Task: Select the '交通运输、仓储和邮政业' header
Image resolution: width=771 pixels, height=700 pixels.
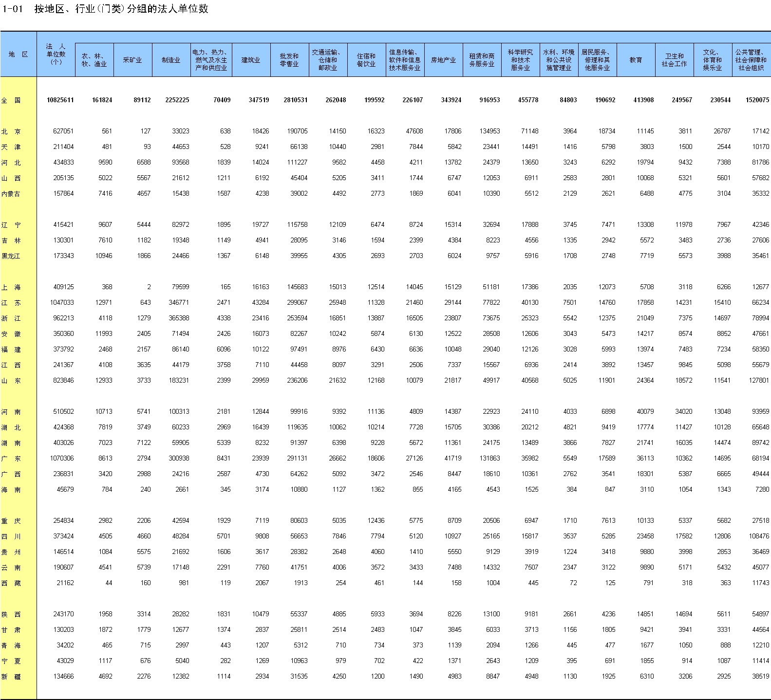Action: (x=328, y=60)
